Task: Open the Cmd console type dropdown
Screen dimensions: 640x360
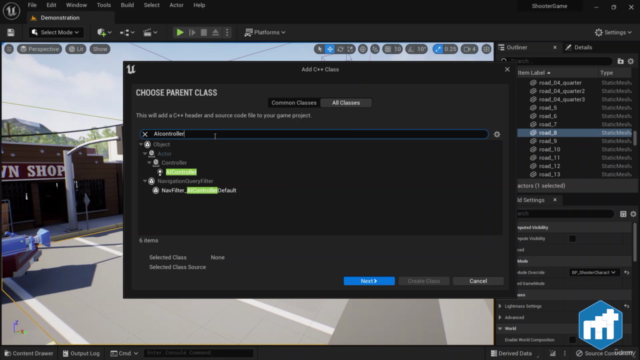Action: click(124, 353)
